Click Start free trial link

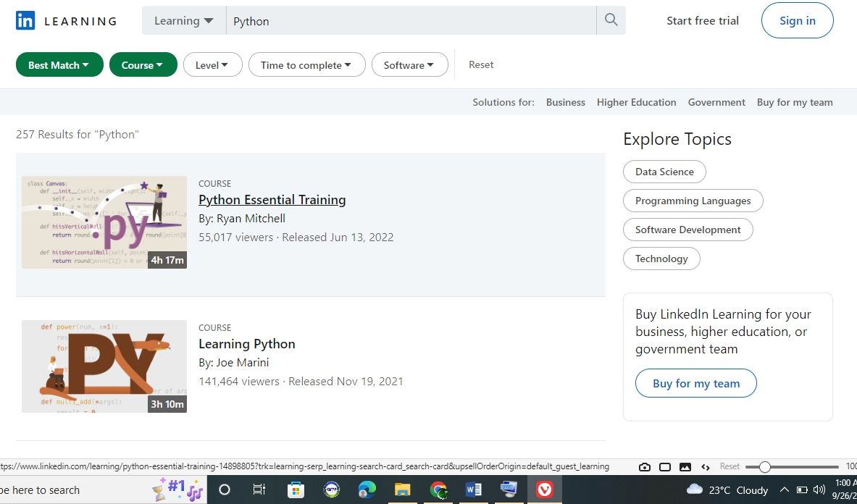click(x=702, y=21)
